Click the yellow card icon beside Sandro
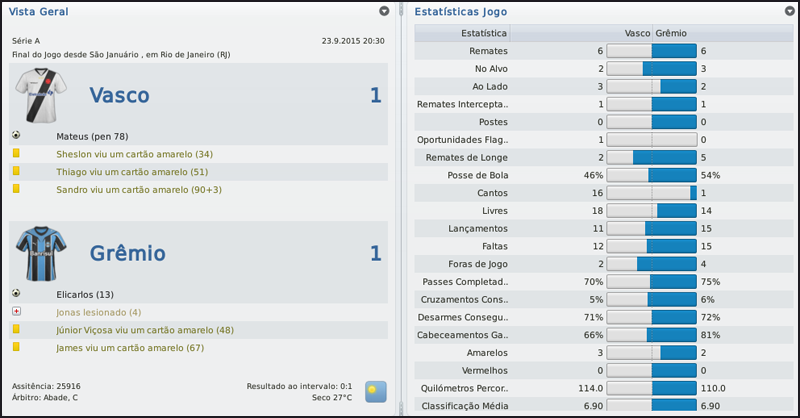Screen dimensions: 800x418 pos(16,188)
